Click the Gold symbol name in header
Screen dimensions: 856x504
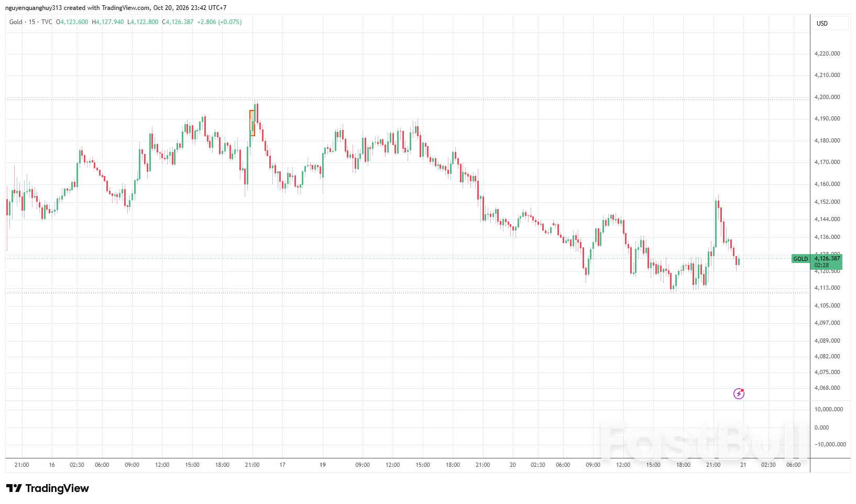16,22
